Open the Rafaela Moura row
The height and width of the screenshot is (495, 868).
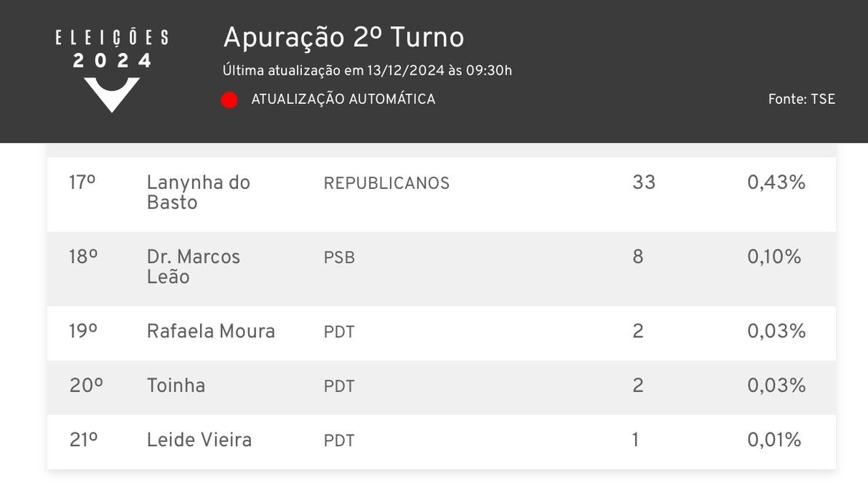[441, 332]
